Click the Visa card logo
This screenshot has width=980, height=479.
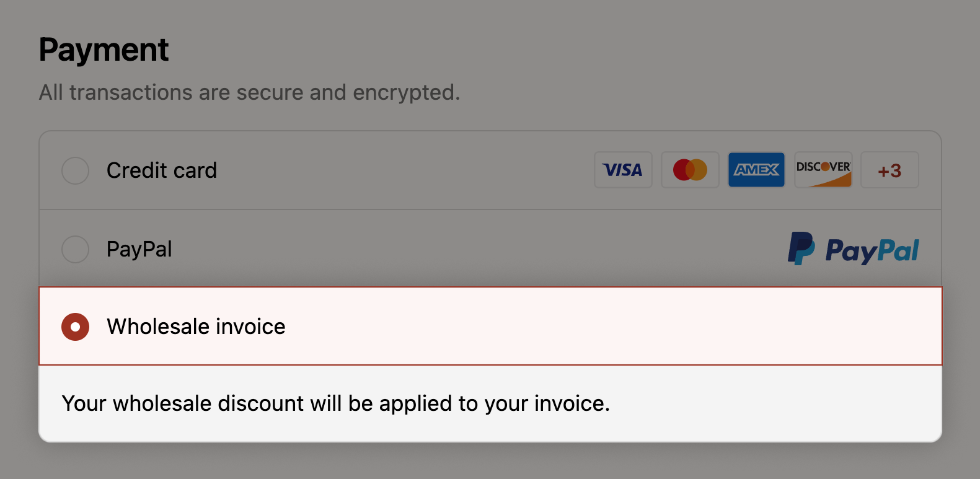point(623,170)
